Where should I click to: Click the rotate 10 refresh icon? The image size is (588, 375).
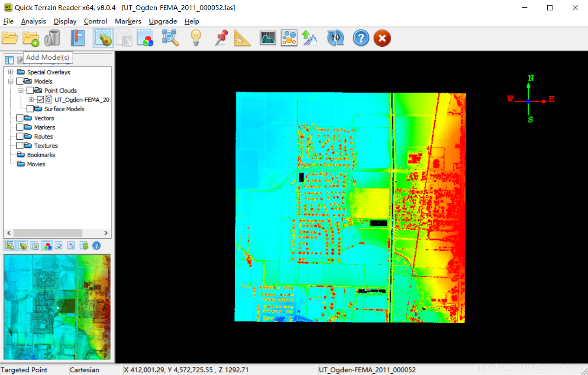tap(335, 38)
